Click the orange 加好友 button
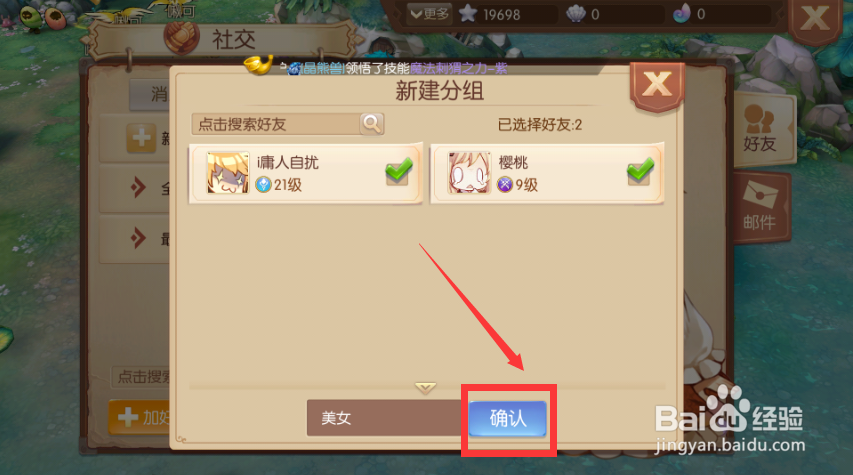853x475 pixels. click(140, 417)
